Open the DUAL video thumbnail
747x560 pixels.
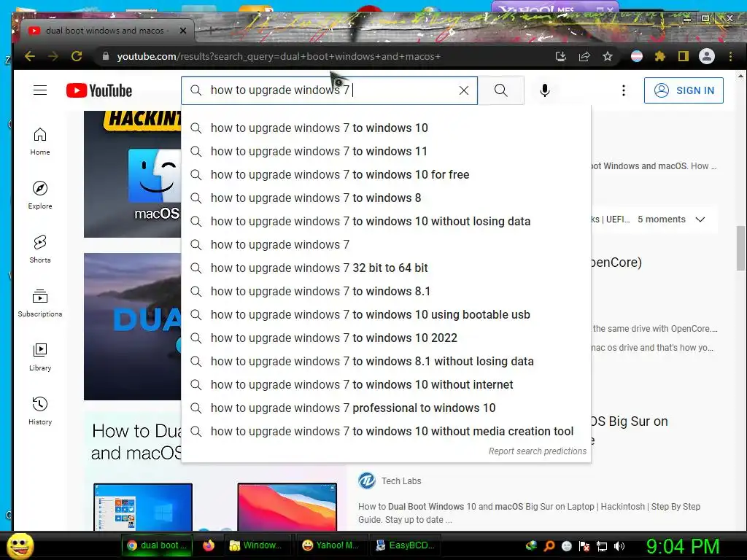coord(133,326)
